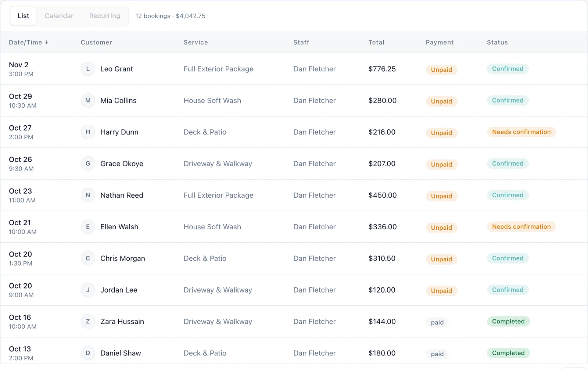588x369 pixels.
Task: Click Driveway & Walkway service for Jordan Lee
Action: (x=218, y=290)
